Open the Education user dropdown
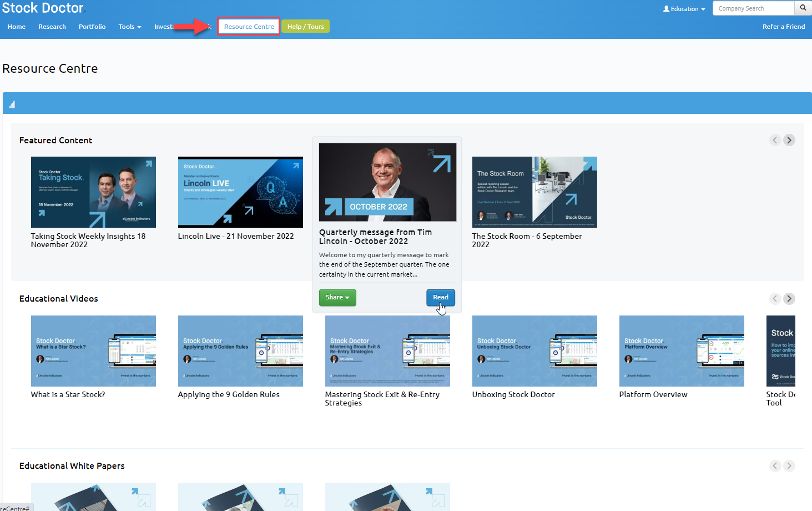 684,9
